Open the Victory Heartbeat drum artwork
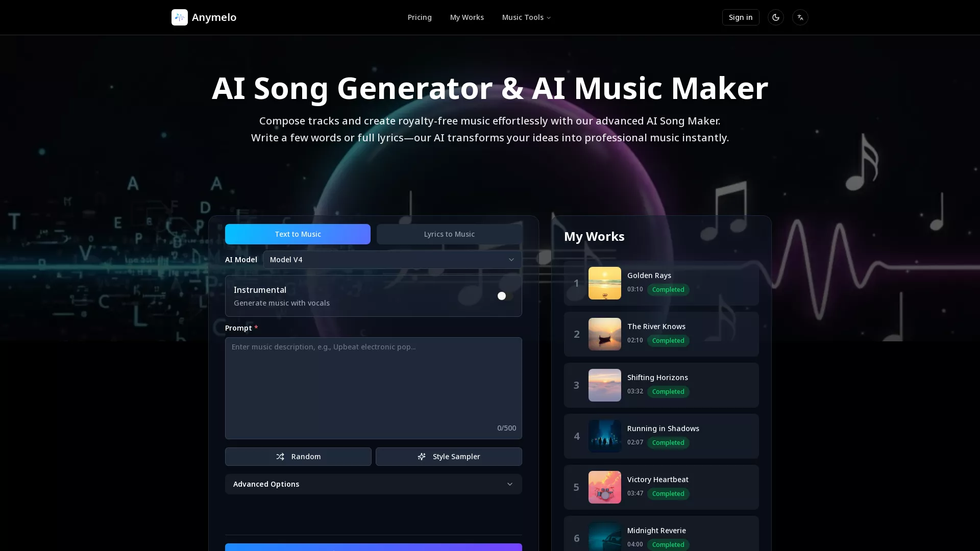 coord(604,487)
